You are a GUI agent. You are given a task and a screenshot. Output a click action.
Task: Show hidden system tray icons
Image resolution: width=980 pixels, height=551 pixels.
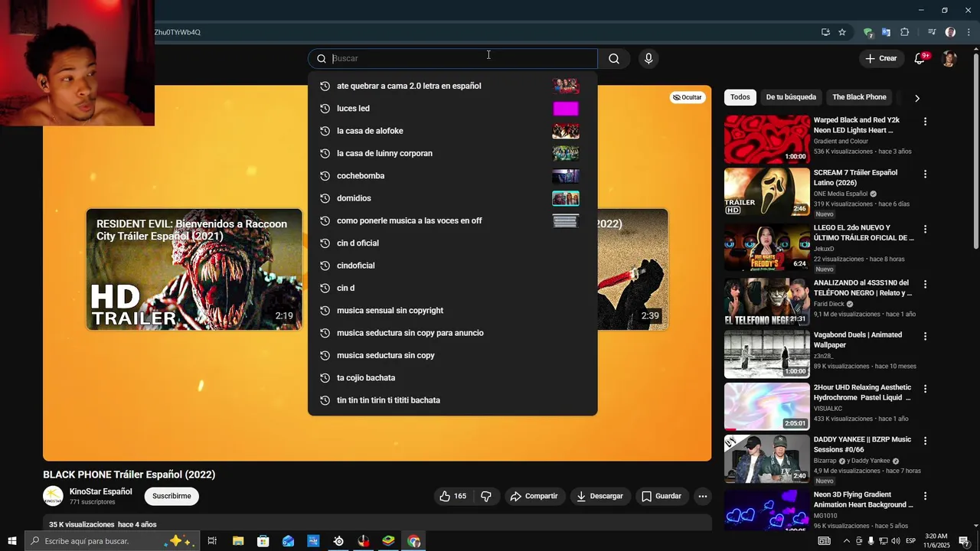click(846, 541)
